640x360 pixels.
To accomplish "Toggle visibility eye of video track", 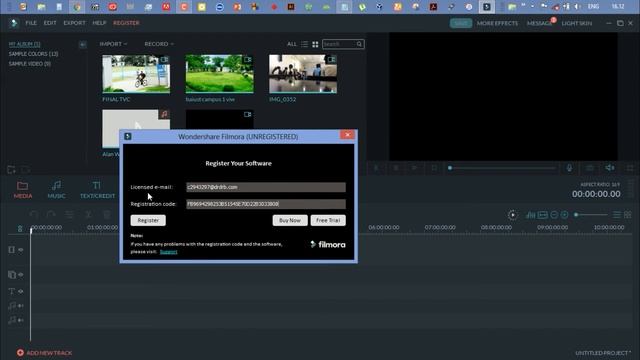I will click(21, 249).
